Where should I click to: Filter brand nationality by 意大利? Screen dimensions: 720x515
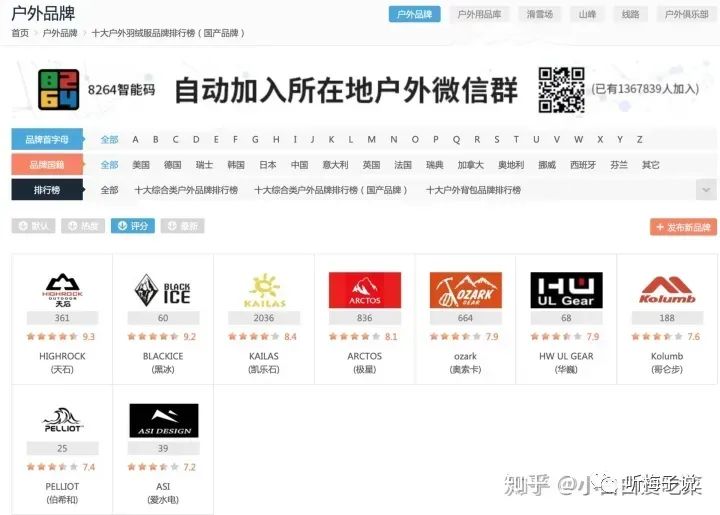click(x=335, y=165)
